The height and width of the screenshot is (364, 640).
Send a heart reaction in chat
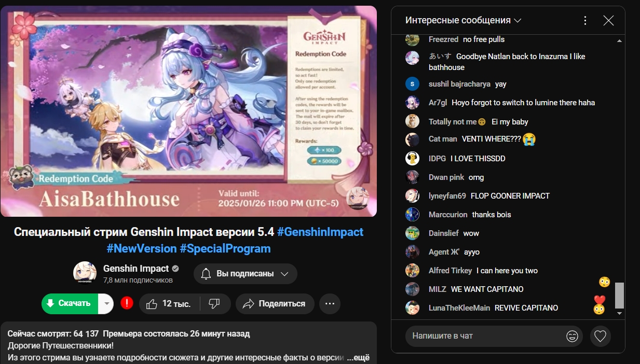[x=600, y=336]
